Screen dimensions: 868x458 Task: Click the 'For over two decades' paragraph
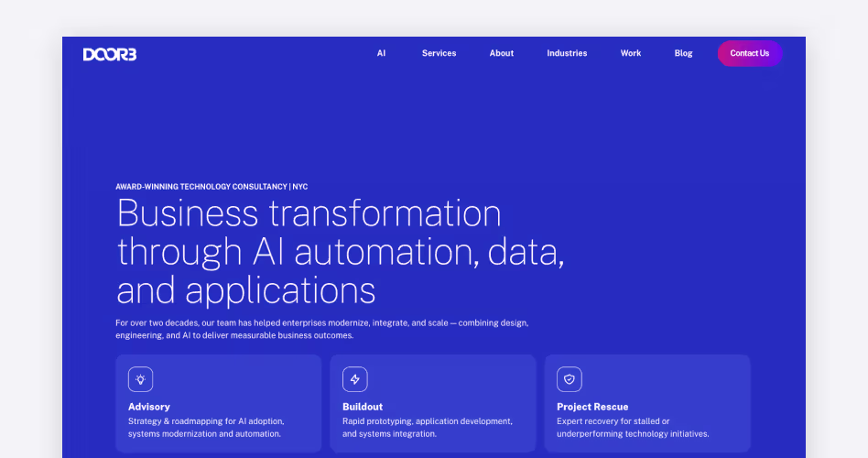point(322,329)
